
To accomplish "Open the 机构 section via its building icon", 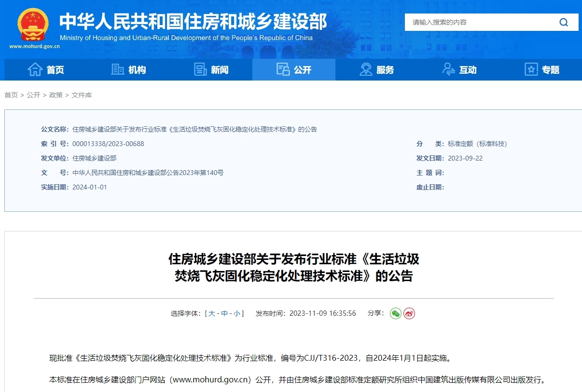I will pyautogui.click(x=117, y=69).
